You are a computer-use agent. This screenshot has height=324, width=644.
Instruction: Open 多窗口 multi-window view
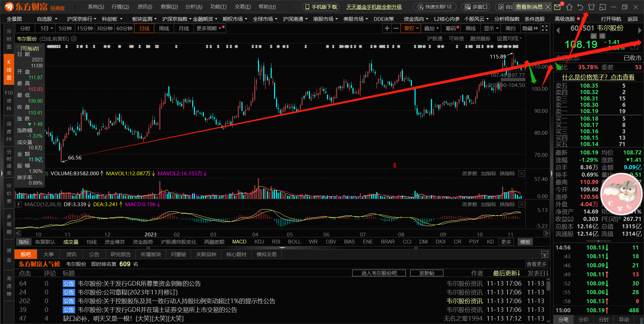coord(476,7)
